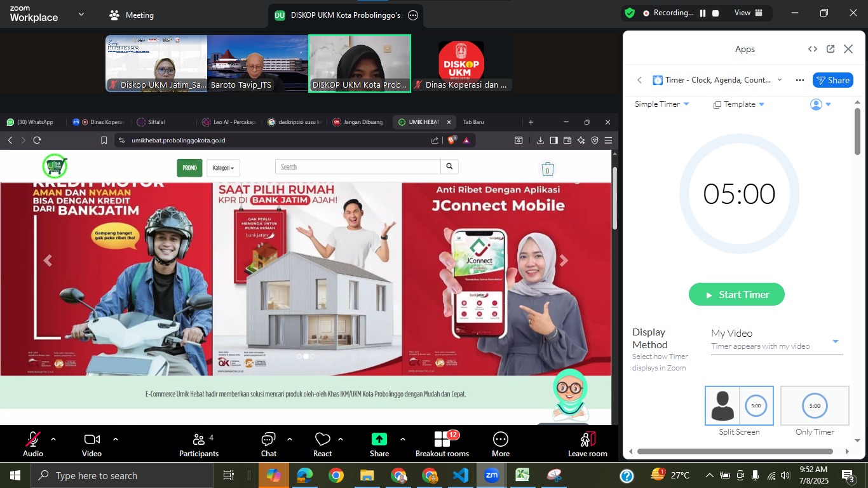Open the More options menu
Screen dimensions: 868x488
[501, 444]
